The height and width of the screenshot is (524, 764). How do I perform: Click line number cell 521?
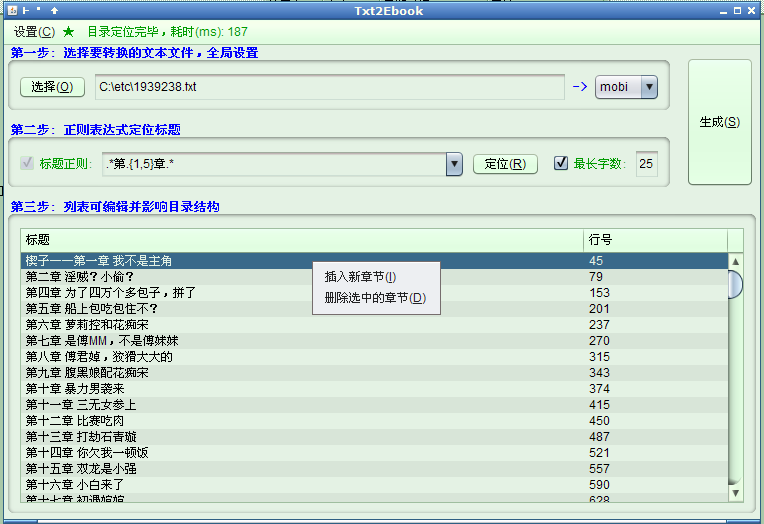tap(655, 453)
